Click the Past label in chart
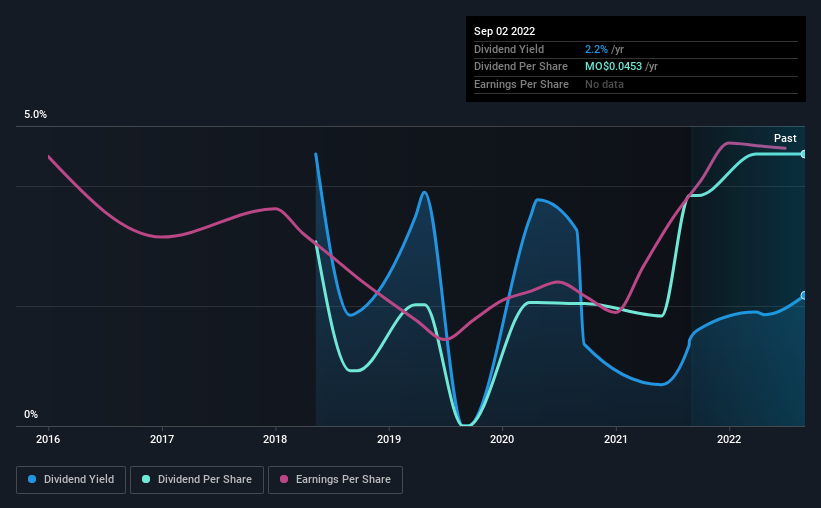The image size is (821, 508). [785, 138]
